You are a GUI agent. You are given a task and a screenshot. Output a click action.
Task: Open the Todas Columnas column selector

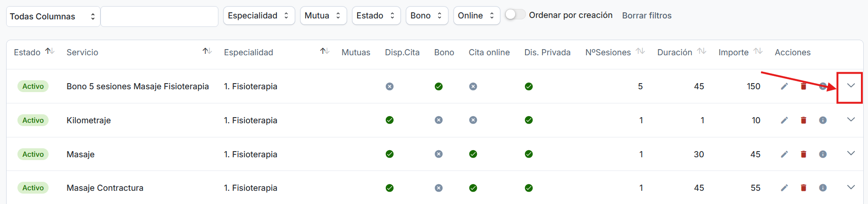[53, 17]
